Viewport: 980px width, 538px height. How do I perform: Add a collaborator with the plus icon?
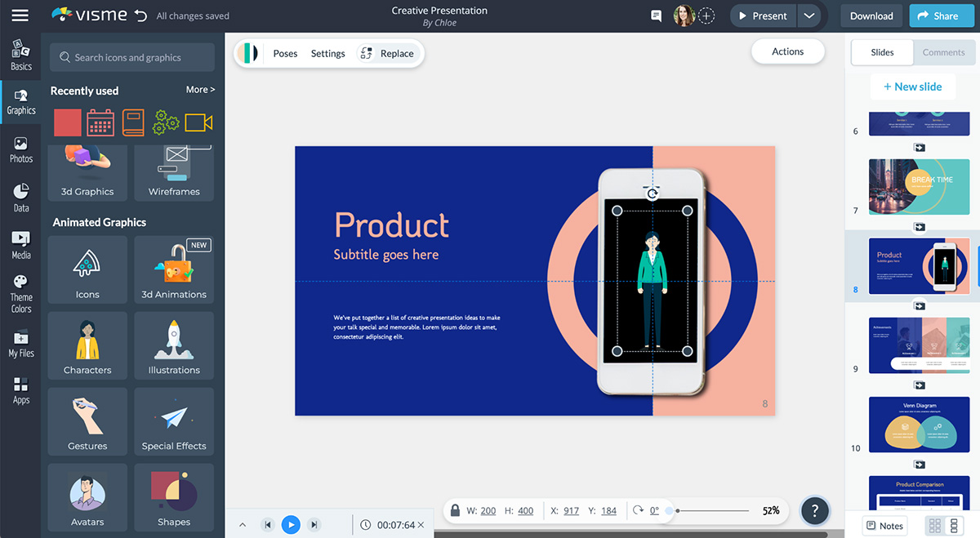(707, 16)
